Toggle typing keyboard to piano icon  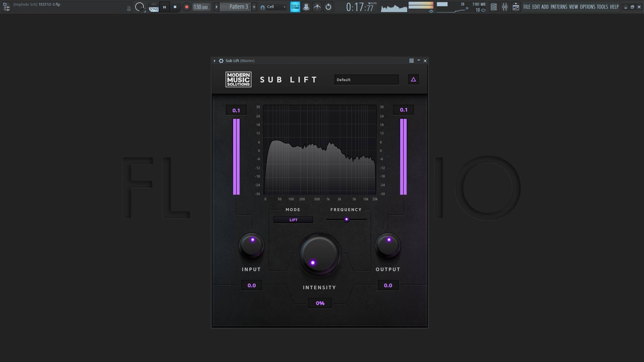(295, 7)
